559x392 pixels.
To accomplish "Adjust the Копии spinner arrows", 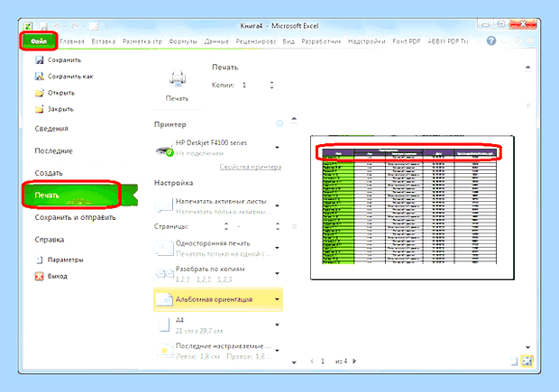I will pyautogui.click(x=271, y=85).
